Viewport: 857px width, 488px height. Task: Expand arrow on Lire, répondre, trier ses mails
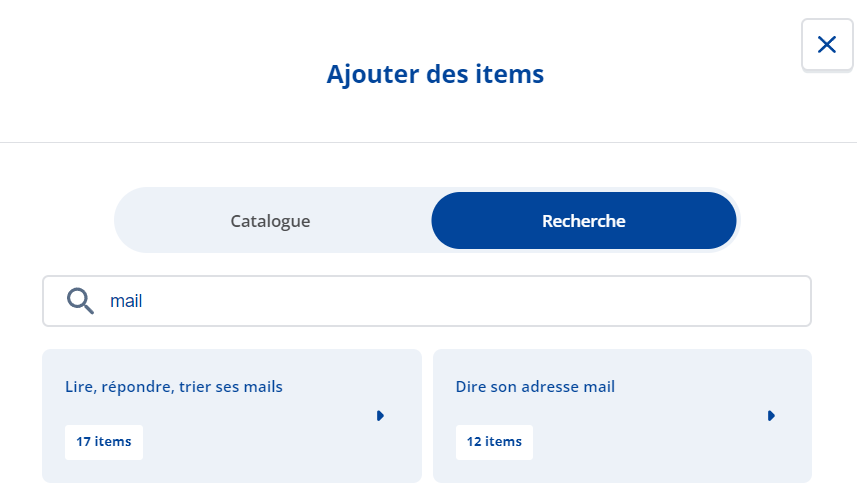(x=380, y=416)
